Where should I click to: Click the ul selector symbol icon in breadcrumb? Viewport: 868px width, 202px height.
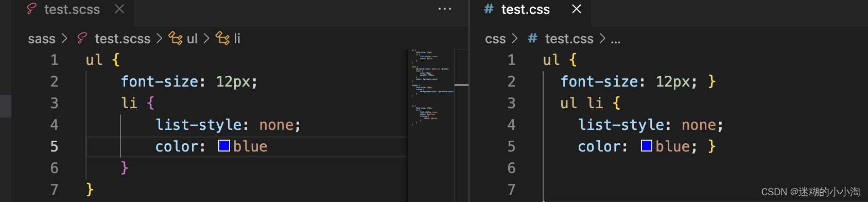[176, 39]
